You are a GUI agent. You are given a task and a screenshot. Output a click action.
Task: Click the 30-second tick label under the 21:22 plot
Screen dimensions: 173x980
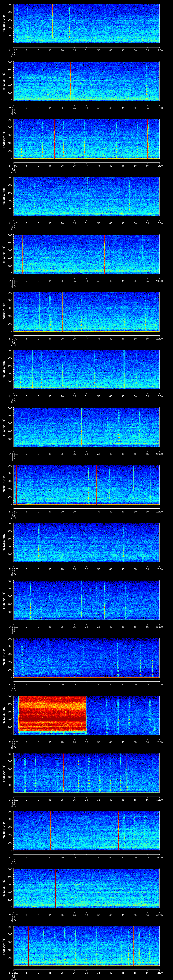(x=86, y=396)
